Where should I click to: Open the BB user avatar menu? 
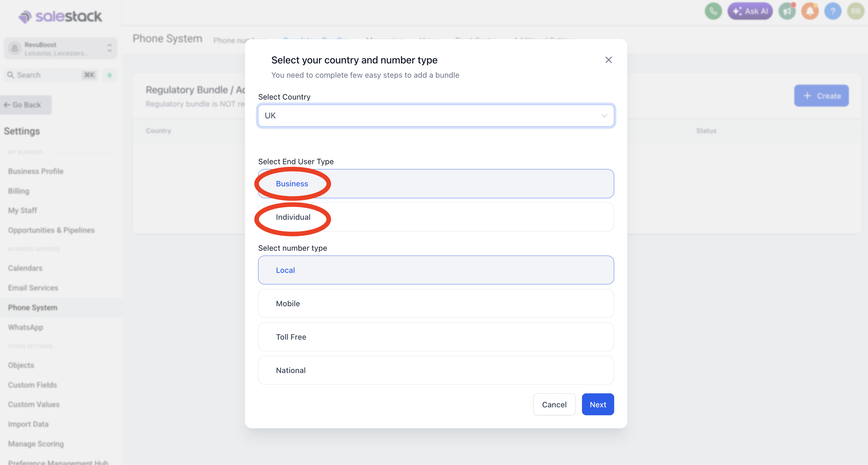coord(856,12)
